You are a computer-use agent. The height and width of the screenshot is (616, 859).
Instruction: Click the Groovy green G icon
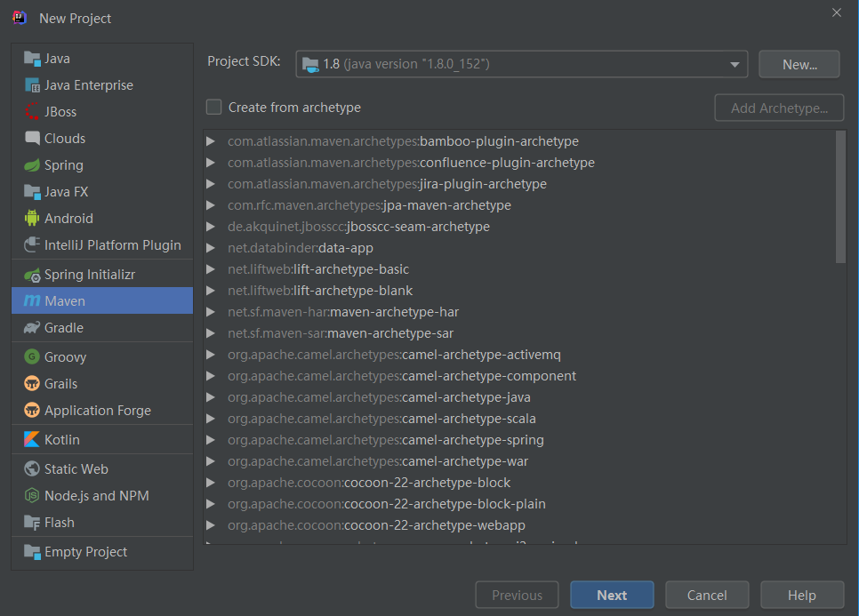click(32, 357)
